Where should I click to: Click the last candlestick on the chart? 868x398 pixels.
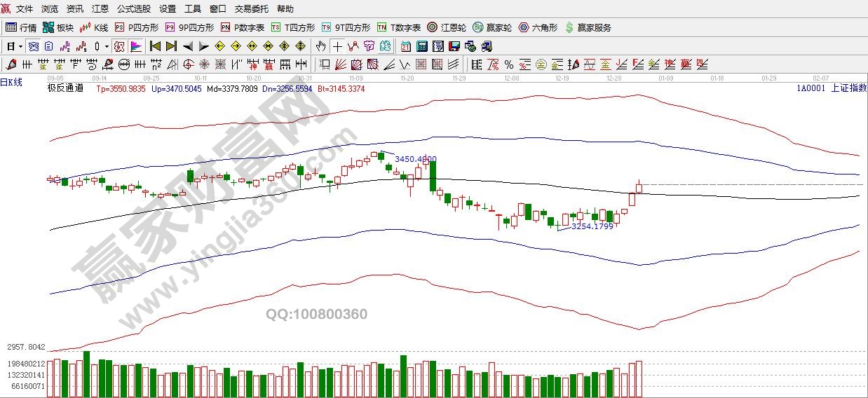coord(639,186)
